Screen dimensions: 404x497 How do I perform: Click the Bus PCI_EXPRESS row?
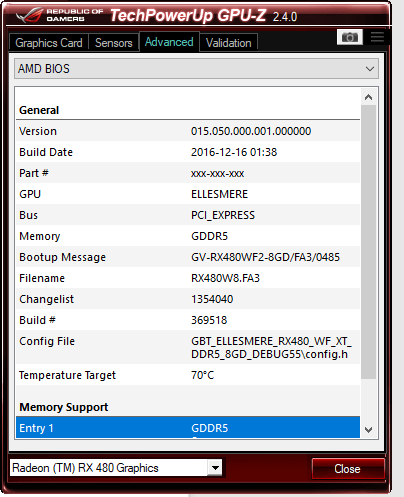click(188, 215)
